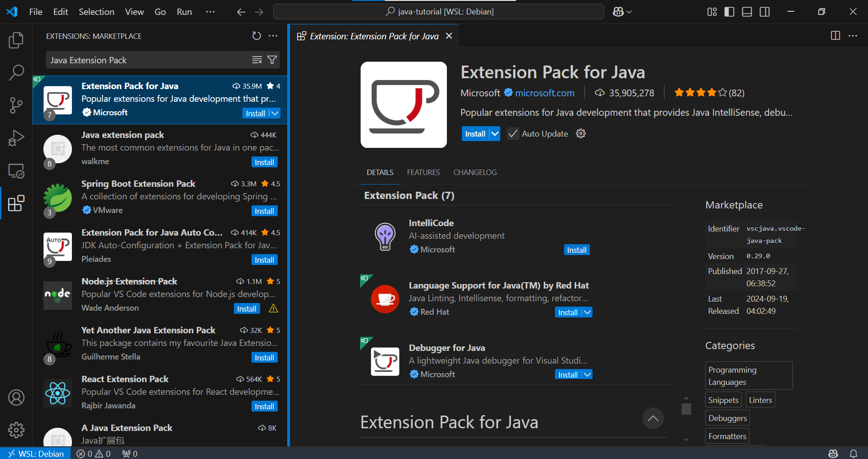The image size is (868, 459).
Task: Close the Extension Pack for Java editor tab
Action: coord(449,36)
